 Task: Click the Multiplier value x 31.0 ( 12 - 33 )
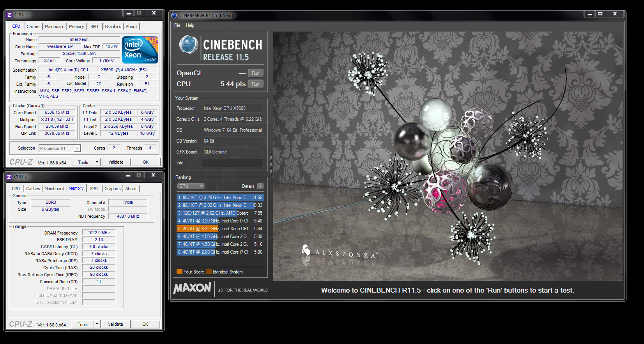tap(57, 119)
